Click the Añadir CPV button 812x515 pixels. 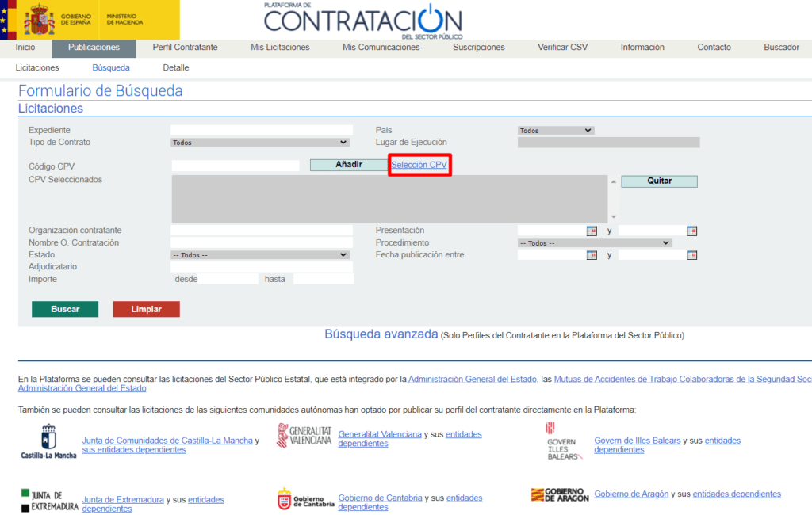coord(349,165)
